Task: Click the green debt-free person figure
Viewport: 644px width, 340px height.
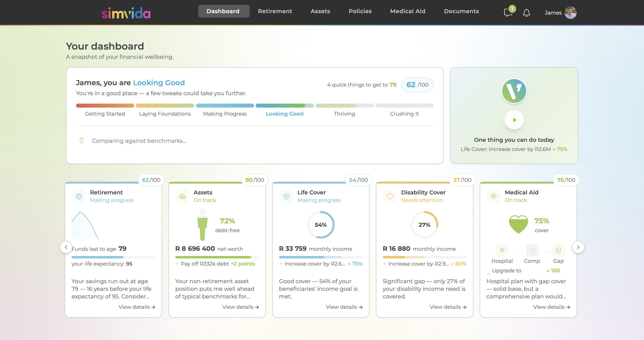Action: 202,225
